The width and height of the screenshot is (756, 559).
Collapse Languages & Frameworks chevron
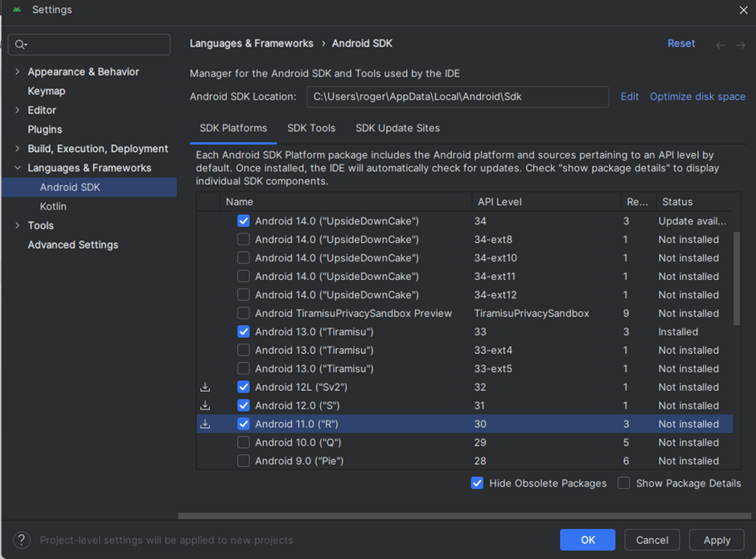(18, 168)
